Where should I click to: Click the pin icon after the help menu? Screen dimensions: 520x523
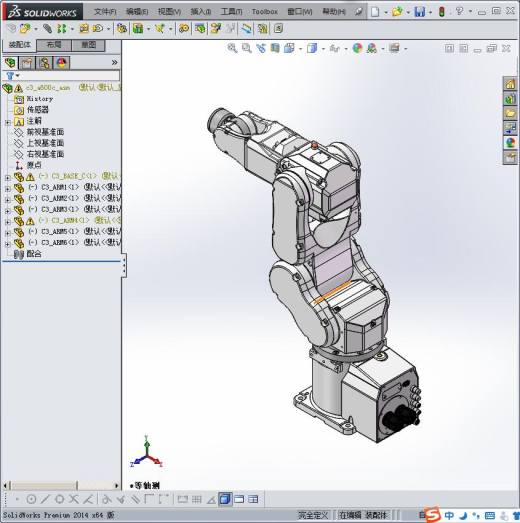point(358,12)
